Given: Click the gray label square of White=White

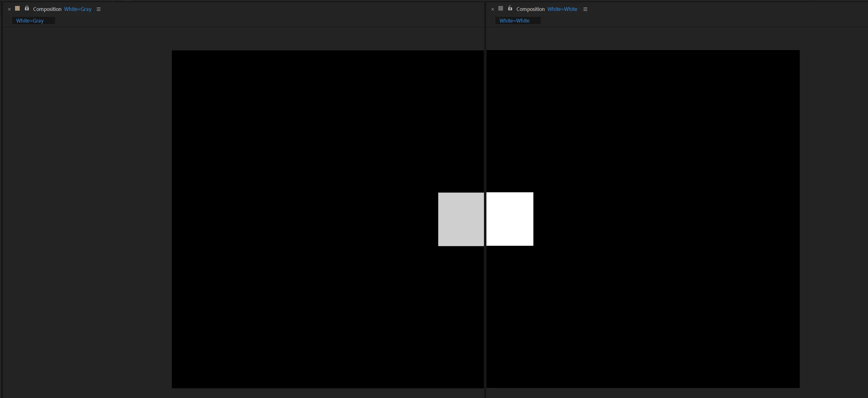Looking at the screenshot, I should click(x=501, y=8).
